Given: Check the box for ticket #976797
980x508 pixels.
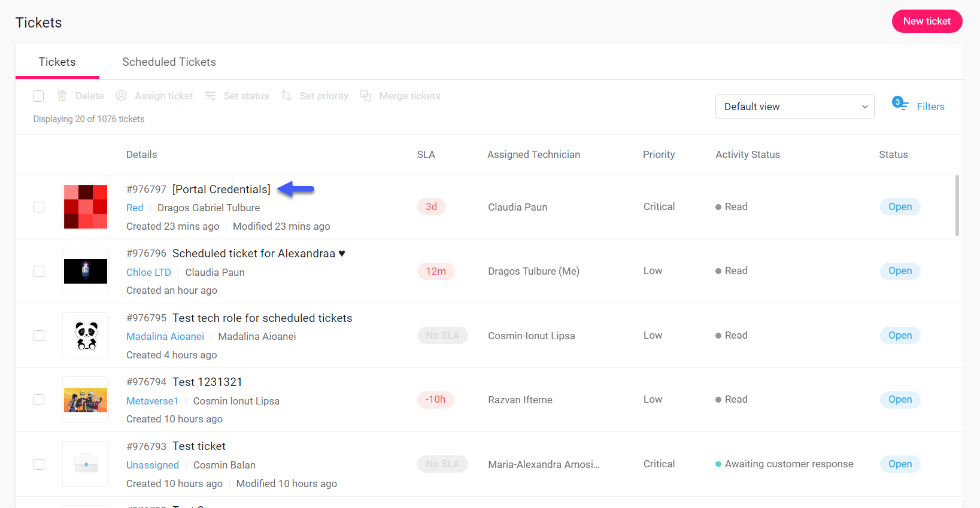Looking at the screenshot, I should [x=39, y=207].
